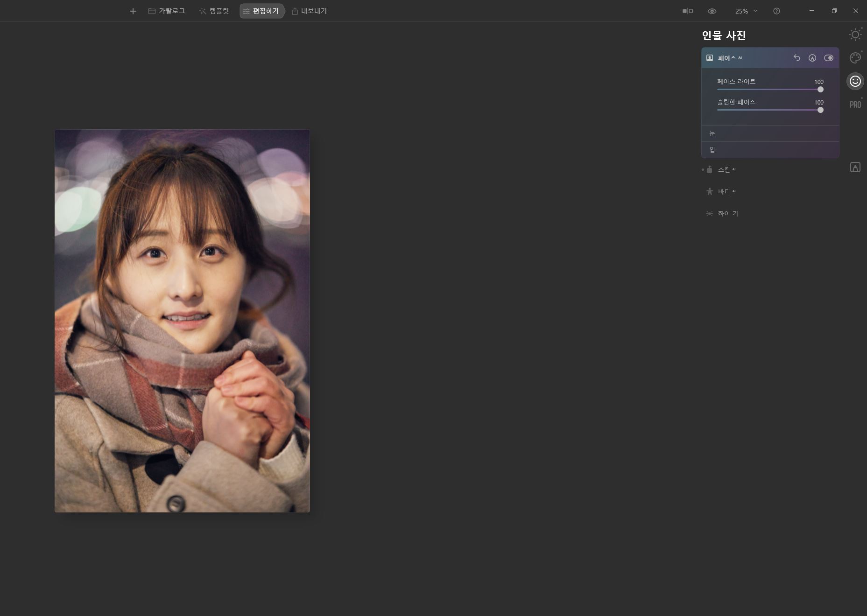Reset the 페이스 AI tool with undo arrow
This screenshot has width=867, height=616.
tap(797, 58)
